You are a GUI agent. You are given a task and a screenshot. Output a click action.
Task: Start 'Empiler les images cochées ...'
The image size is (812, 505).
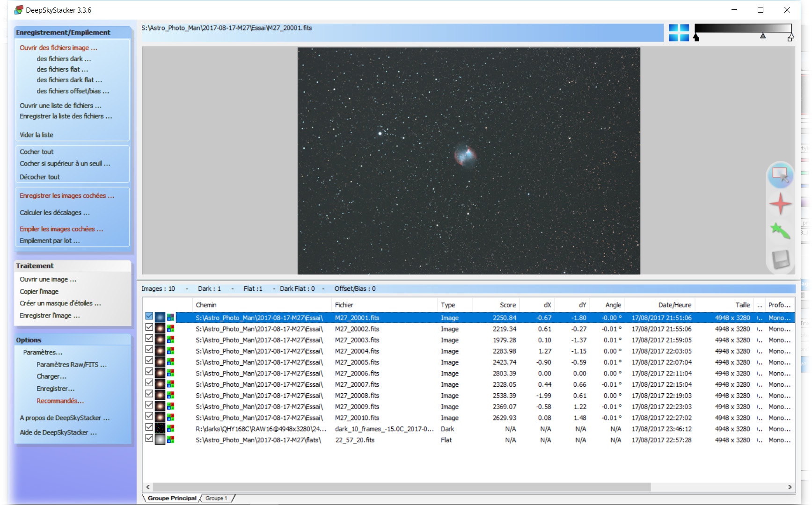(x=61, y=229)
